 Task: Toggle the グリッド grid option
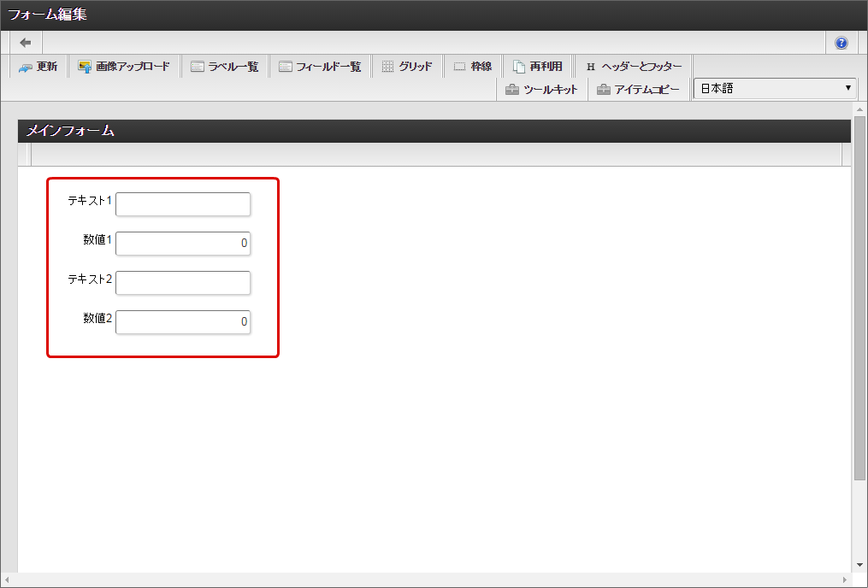(407, 67)
